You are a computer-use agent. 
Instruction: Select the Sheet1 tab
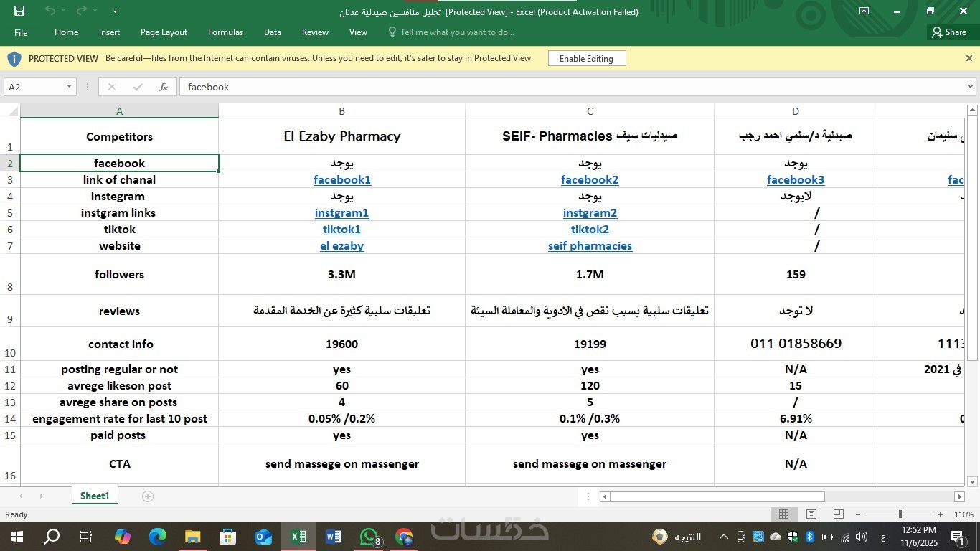(x=95, y=496)
